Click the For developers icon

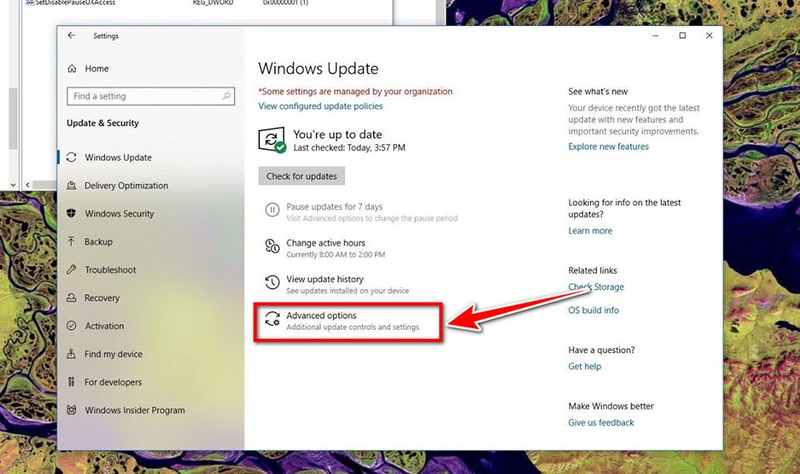tap(71, 382)
